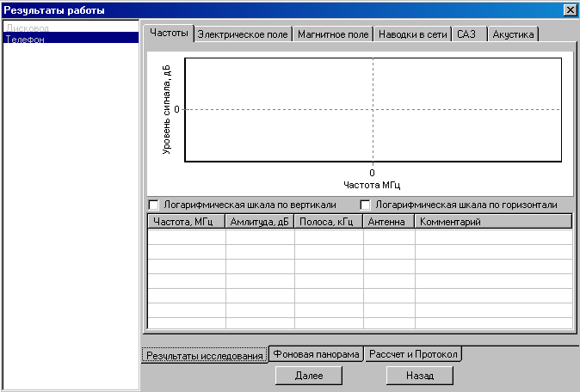
Task: Open the Магнитное поле tab
Action: [x=333, y=34]
